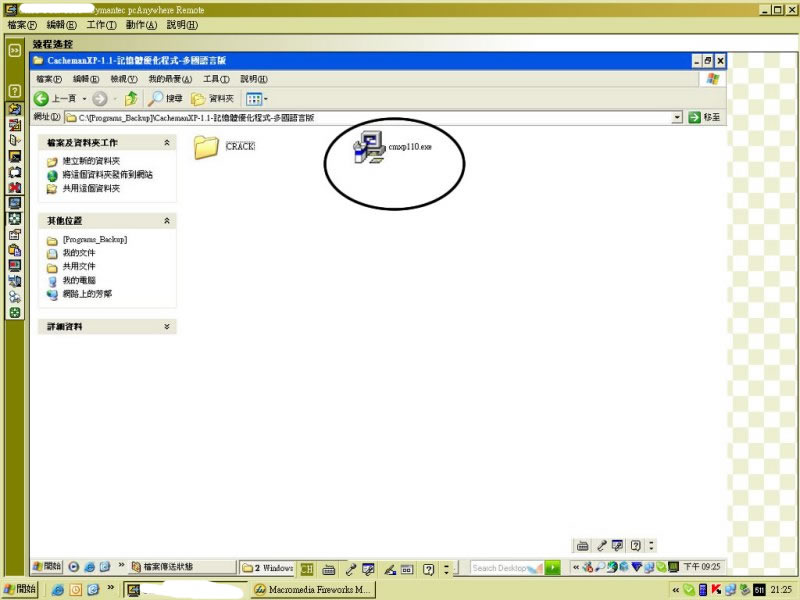This screenshot has height=600, width=800.
Task: Click the remote taskbar media player icon
Action: point(73,566)
